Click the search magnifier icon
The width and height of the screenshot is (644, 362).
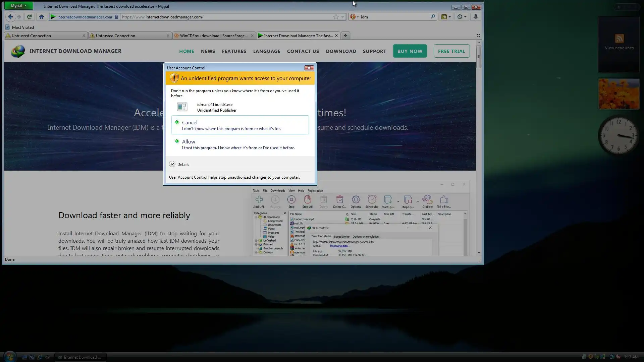click(x=433, y=17)
